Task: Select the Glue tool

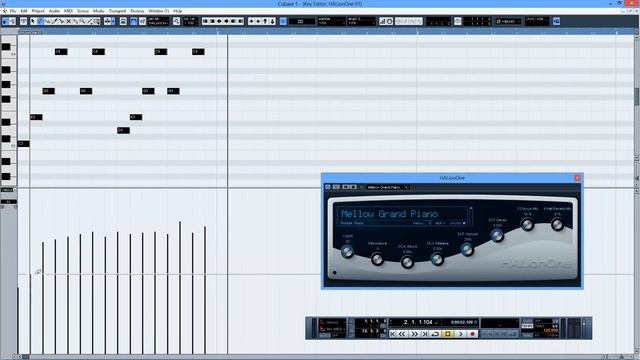Action: point(76,21)
